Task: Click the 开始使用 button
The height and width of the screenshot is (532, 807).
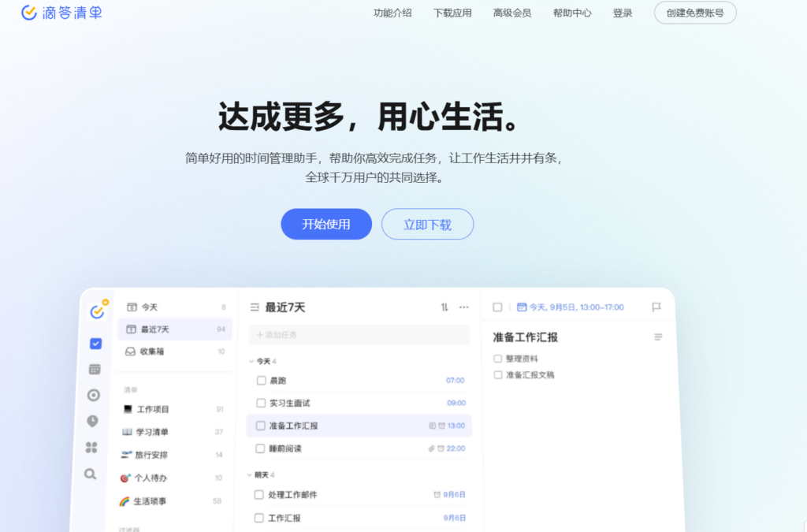Action: (325, 224)
